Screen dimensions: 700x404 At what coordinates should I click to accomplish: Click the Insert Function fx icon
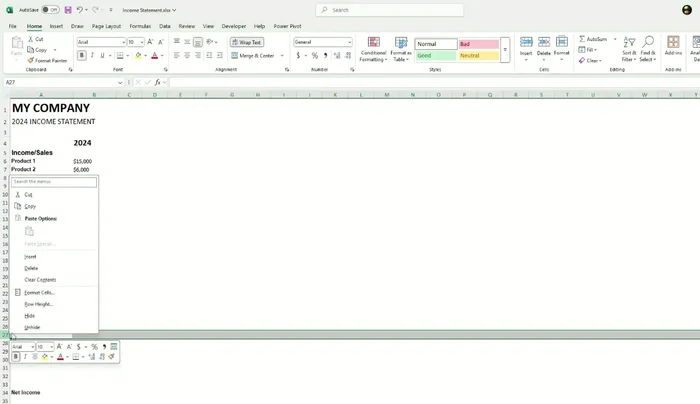(x=158, y=82)
